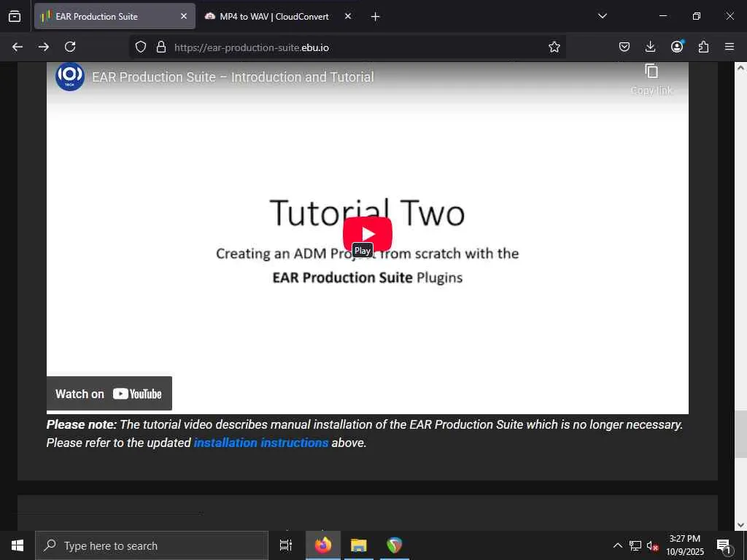Image resolution: width=747 pixels, height=560 pixels.
Task: Close the MP4 to WAV CloudConvert tab
Action: 348,16
